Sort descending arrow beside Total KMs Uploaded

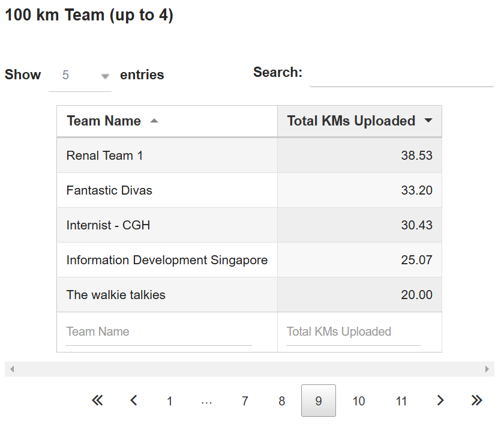pyautogui.click(x=428, y=121)
